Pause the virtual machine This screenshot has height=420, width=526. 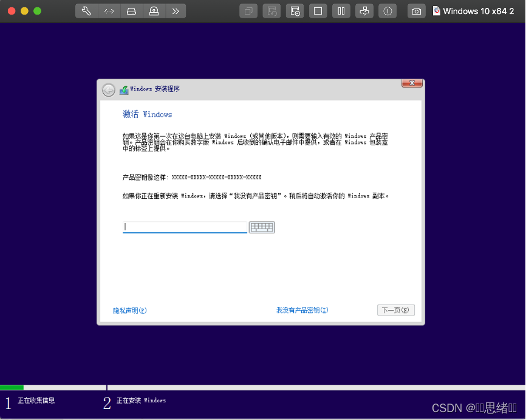point(341,11)
